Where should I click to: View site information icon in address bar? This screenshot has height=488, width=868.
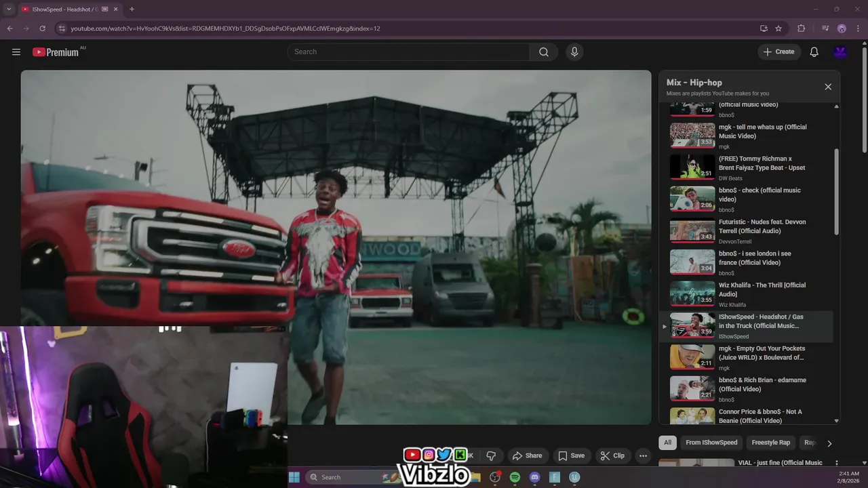pyautogui.click(x=62, y=28)
